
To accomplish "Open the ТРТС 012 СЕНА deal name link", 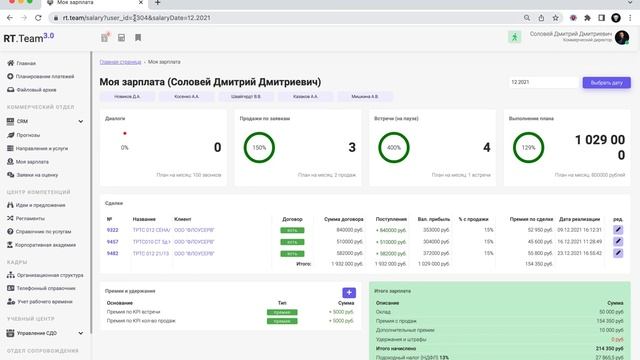I will [151, 230].
